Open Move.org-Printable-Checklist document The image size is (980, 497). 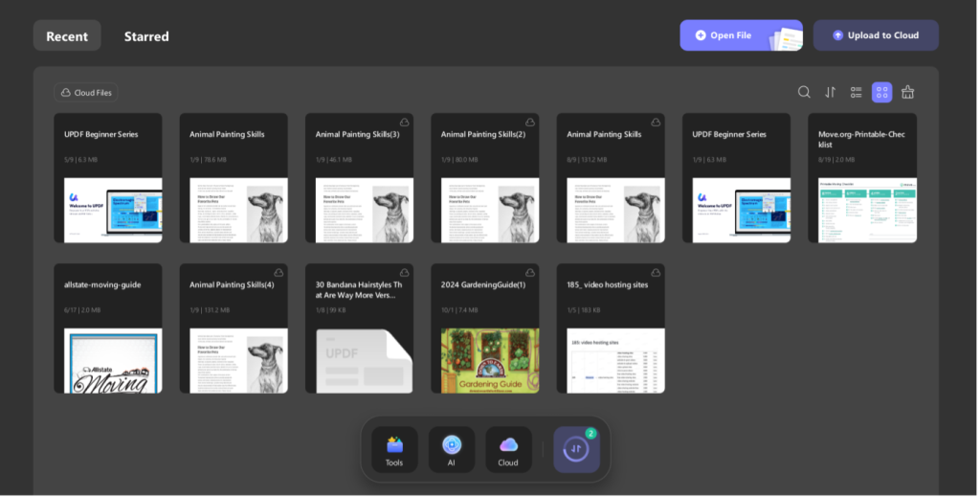[862, 178]
